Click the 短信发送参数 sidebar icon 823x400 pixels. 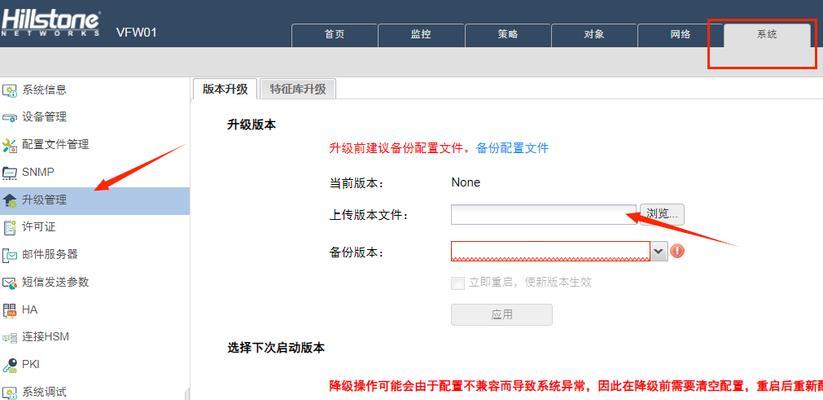pos(9,282)
